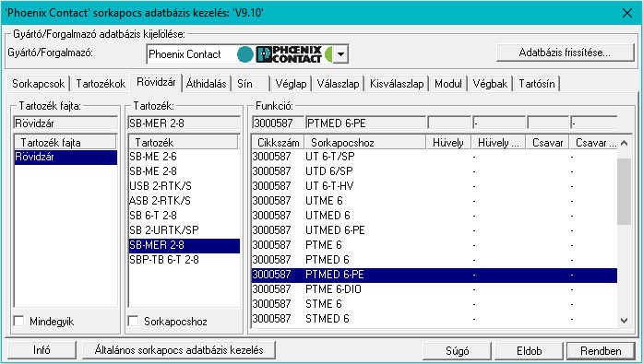Select SB 2-URTK/SP accessory
This screenshot has width=643, height=364.
pyautogui.click(x=185, y=230)
